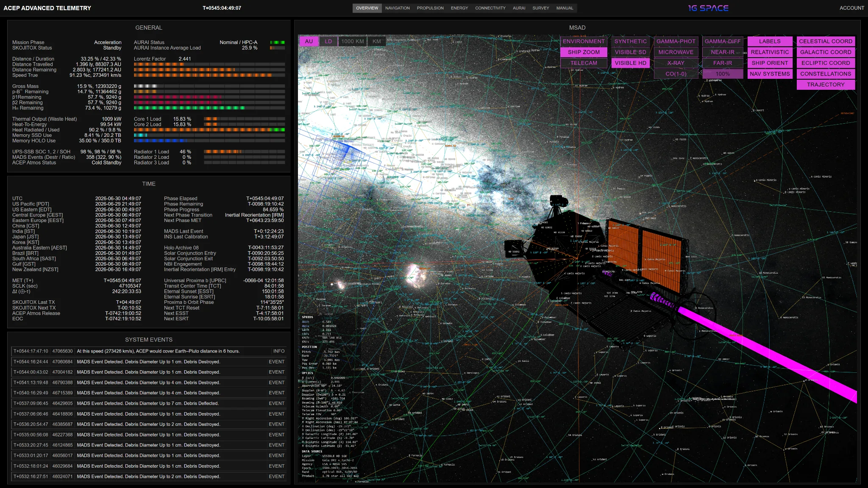Enable the CO(1-0) layer

pos(676,74)
